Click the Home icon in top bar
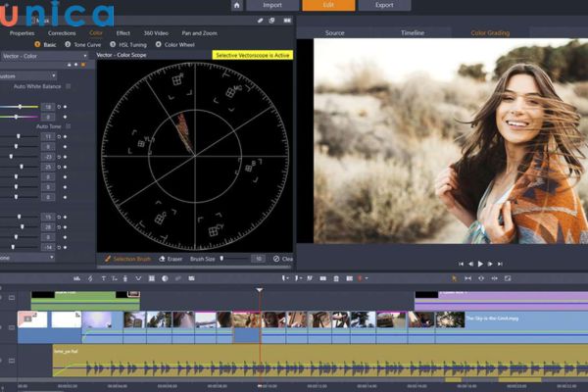This screenshot has width=588, height=392. point(236,5)
